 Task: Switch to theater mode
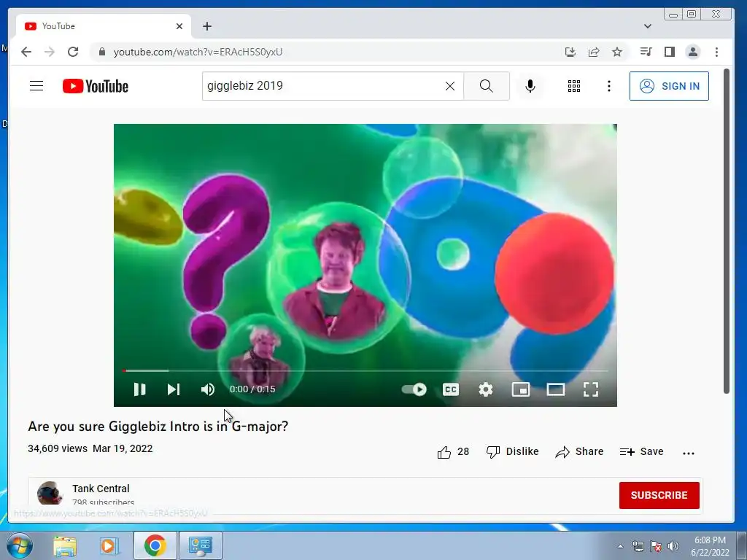click(555, 389)
